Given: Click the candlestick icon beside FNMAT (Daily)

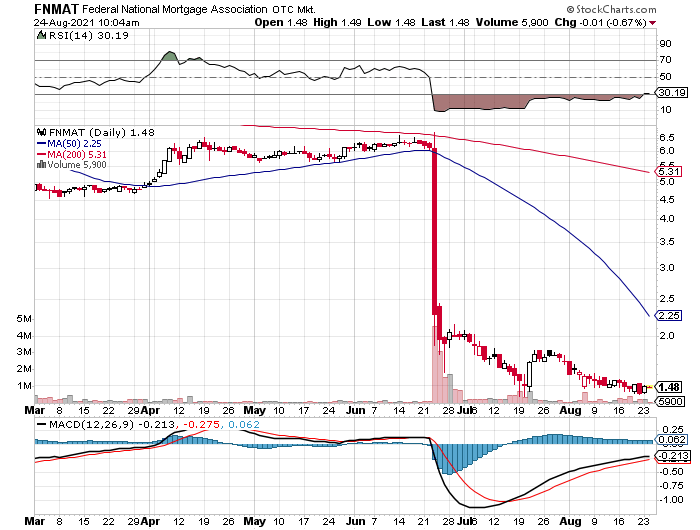Looking at the screenshot, I should 42,132.
